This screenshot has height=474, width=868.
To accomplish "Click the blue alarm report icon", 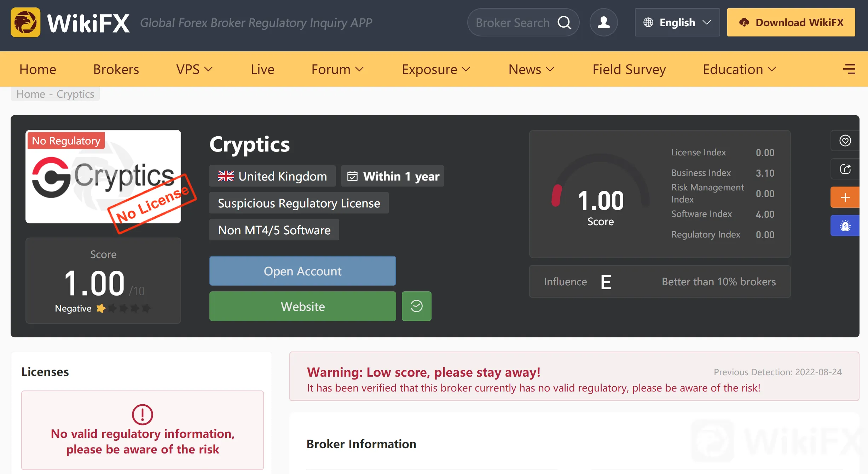I will [x=845, y=225].
